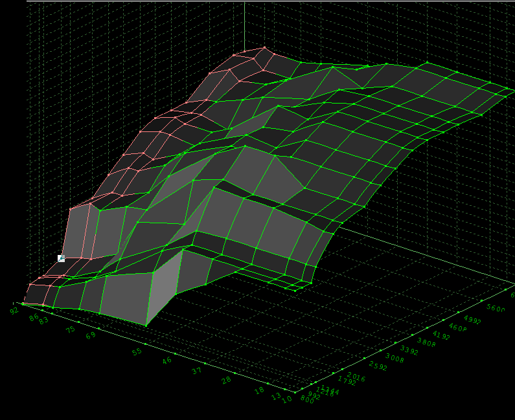515x420 pixels.
Task: Select the load axis label 28
Action: [226, 381]
